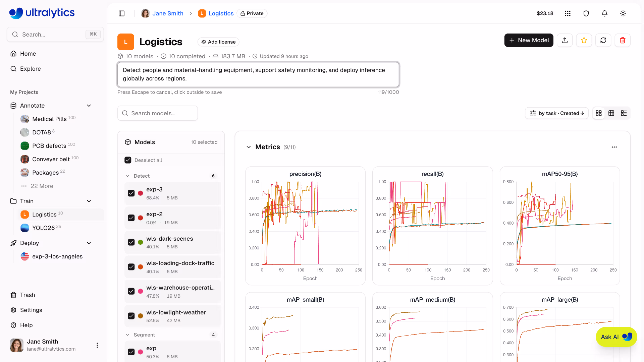Click the upload share icon button
This screenshot has height=362, width=644.
(565, 40)
